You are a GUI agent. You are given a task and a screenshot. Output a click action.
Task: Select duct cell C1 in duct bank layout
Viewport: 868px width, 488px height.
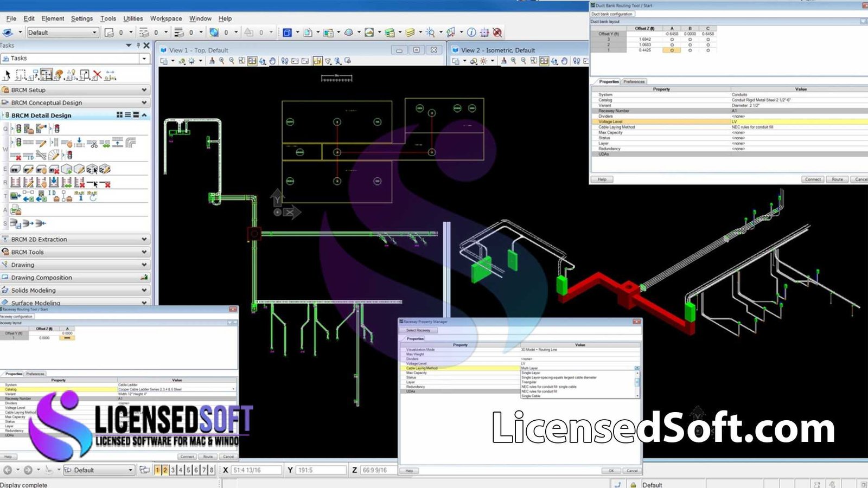coord(708,50)
